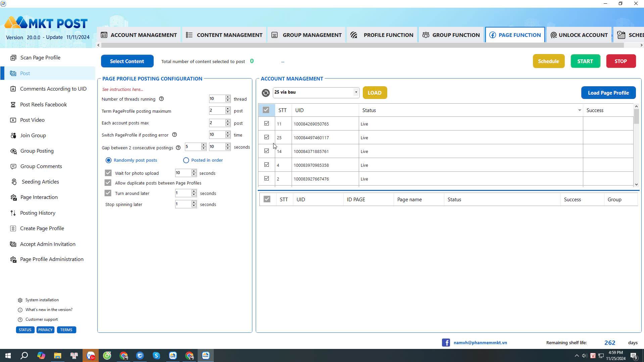
Task: Click the red STOP button
Action: (x=621, y=61)
